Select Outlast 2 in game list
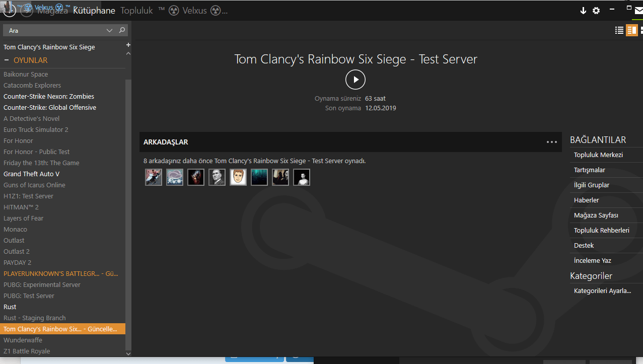The height and width of the screenshot is (364, 643). click(x=62, y=251)
